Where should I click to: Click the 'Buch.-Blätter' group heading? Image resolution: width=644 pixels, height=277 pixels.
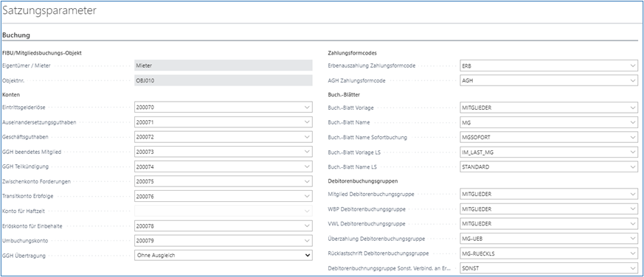click(344, 94)
